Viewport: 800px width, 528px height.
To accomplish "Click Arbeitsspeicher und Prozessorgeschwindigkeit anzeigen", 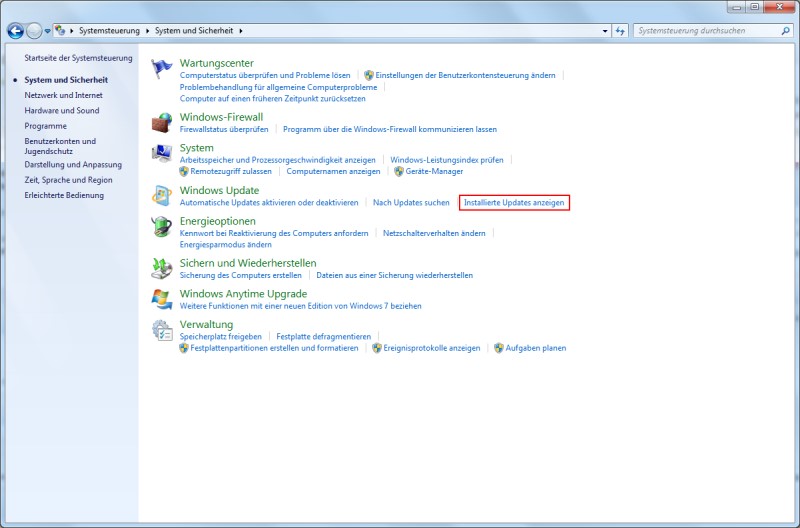I will (x=277, y=160).
